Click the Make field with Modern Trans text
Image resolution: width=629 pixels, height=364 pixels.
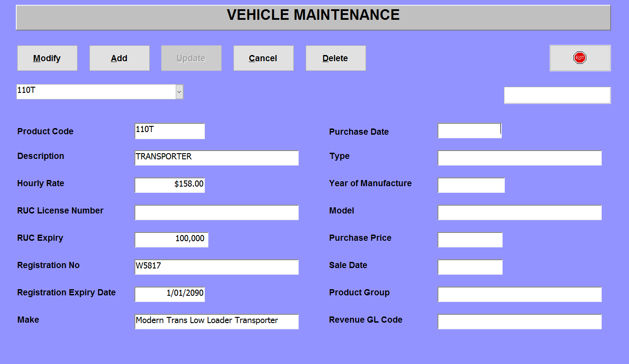pyautogui.click(x=216, y=322)
